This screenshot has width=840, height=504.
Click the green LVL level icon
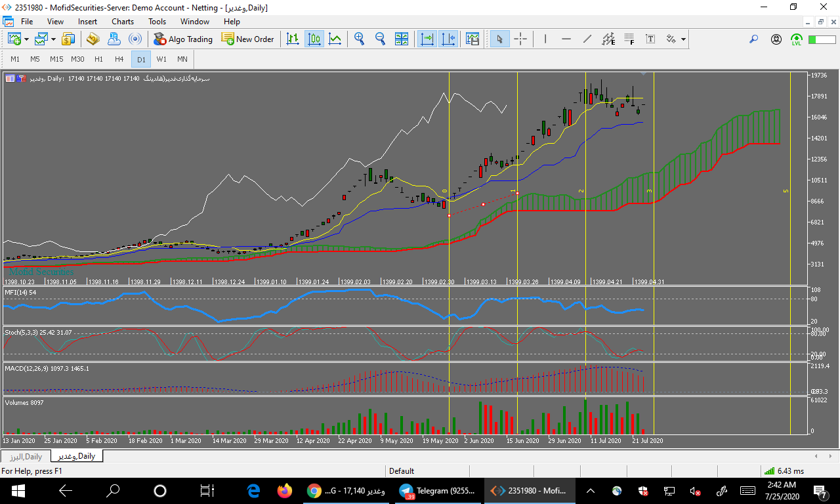coord(797,39)
